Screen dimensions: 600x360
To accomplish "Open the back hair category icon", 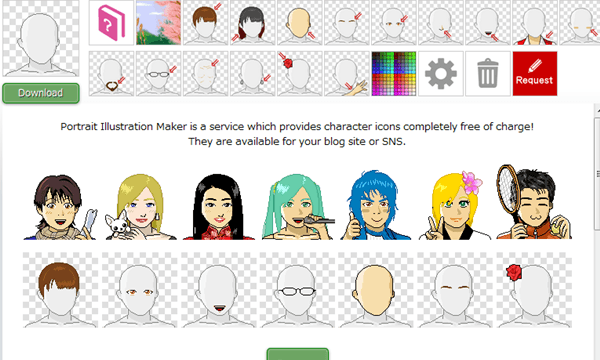I will 253,23.
